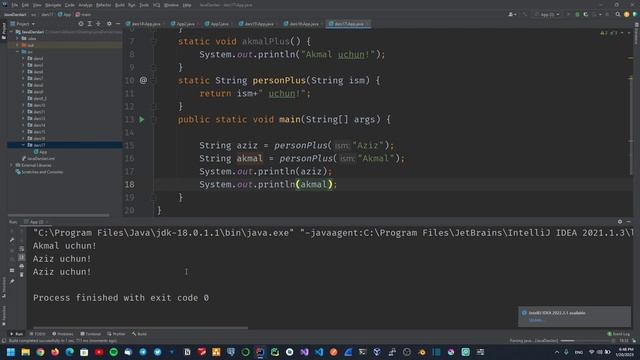Click the console horizontal scrollbar
Image resolution: width=640 pixels, height=360 pixels.
click(140, 327)
